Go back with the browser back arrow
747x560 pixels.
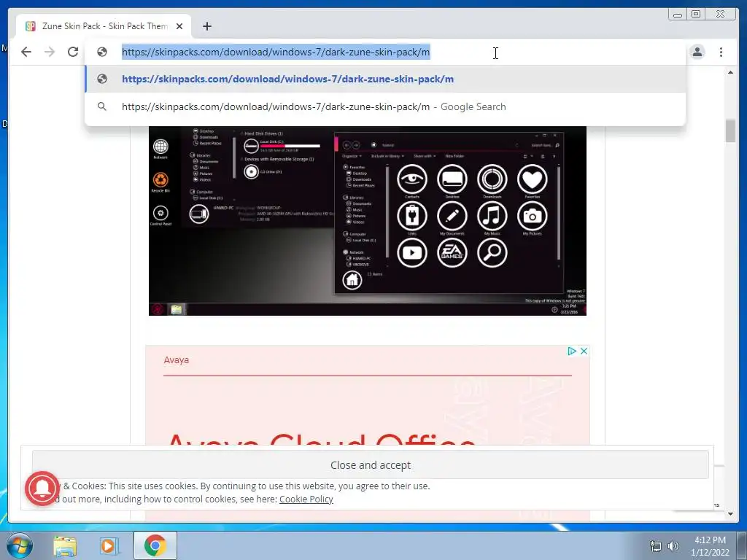pos(26,52)
